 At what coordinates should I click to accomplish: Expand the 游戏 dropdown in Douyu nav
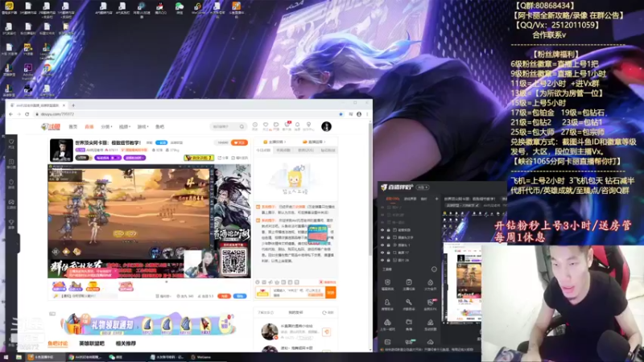(143, 127)
